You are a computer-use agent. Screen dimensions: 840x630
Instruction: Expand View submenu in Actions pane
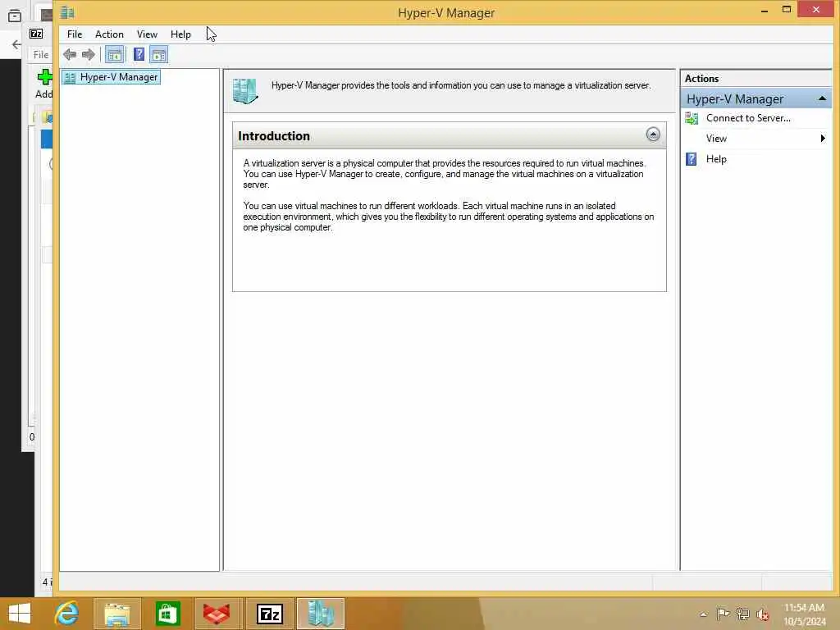(756, 139)
